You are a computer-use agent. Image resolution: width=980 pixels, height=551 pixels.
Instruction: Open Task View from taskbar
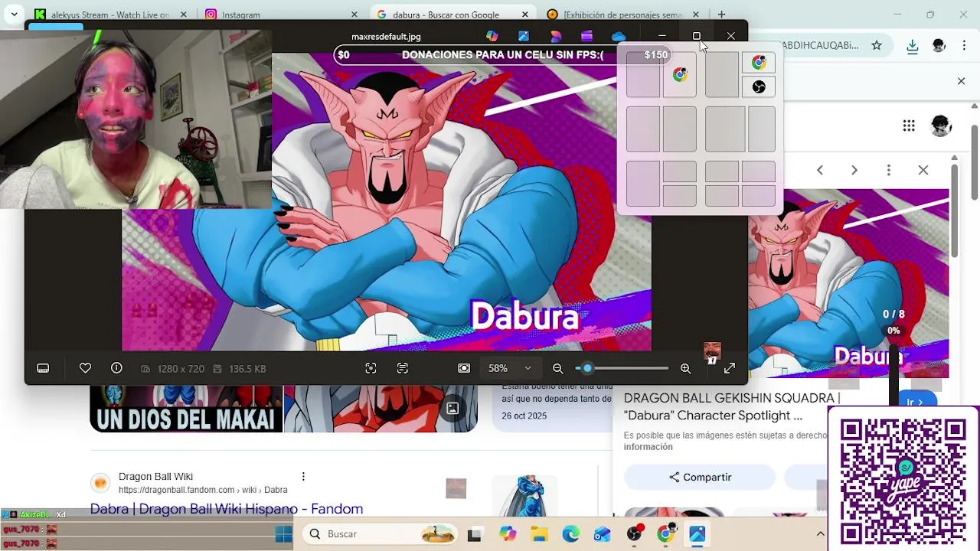click(474, 534)
